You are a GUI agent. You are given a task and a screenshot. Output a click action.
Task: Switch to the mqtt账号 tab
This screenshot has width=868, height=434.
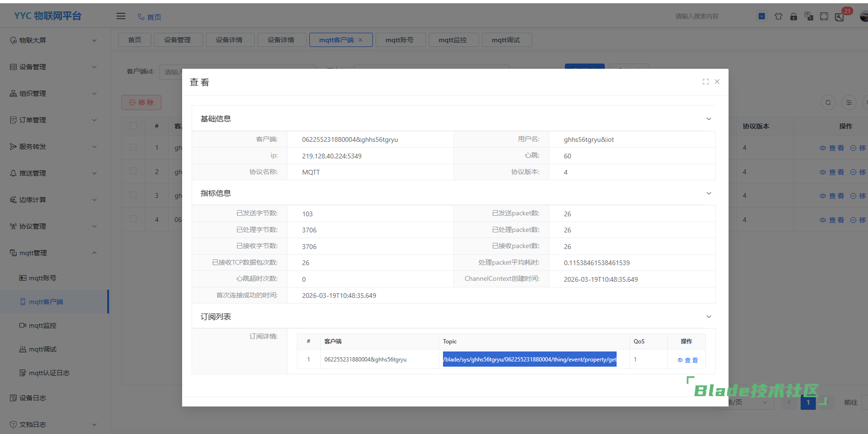pyautogui.click(x=399, y=40)
